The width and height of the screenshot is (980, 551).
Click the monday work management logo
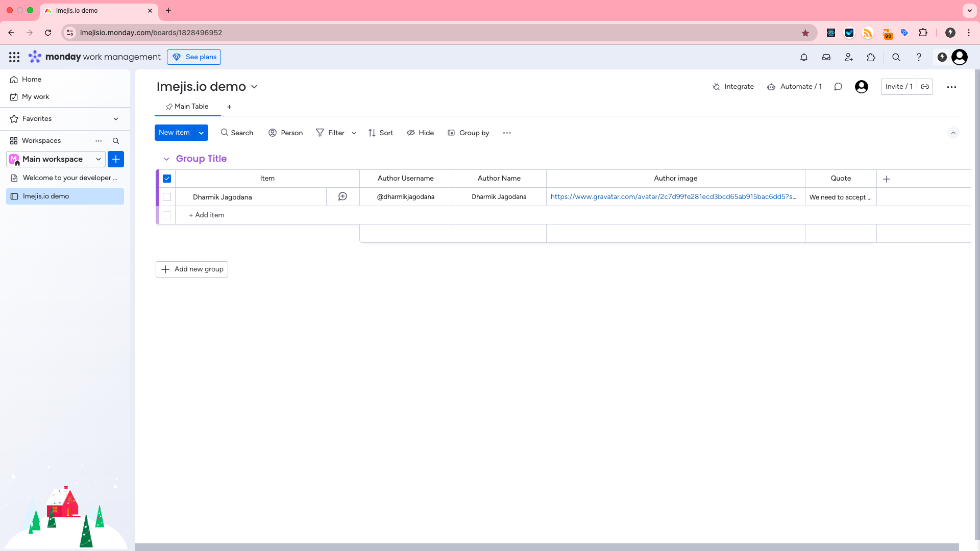94,57
